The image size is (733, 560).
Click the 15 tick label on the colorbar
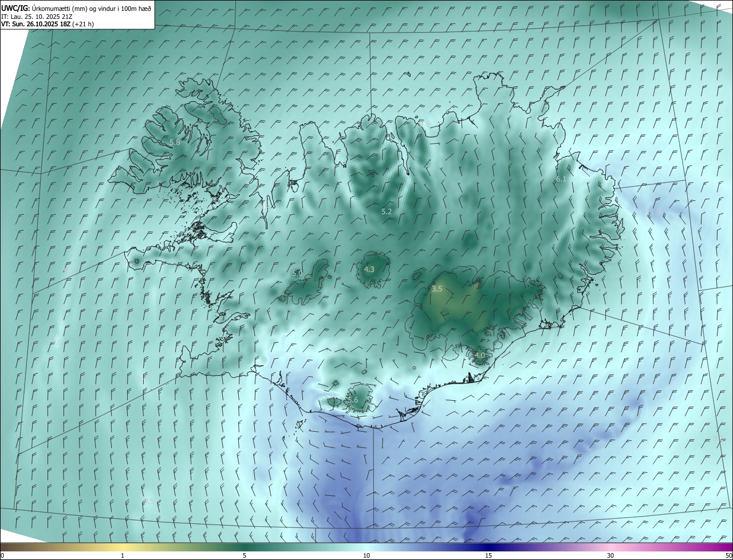click(488, 555)
